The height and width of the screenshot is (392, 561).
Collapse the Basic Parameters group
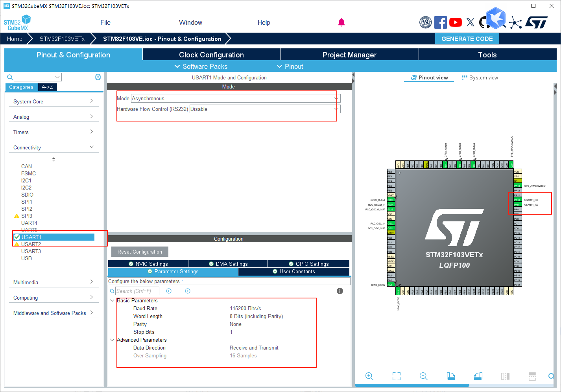click(112, 300)
